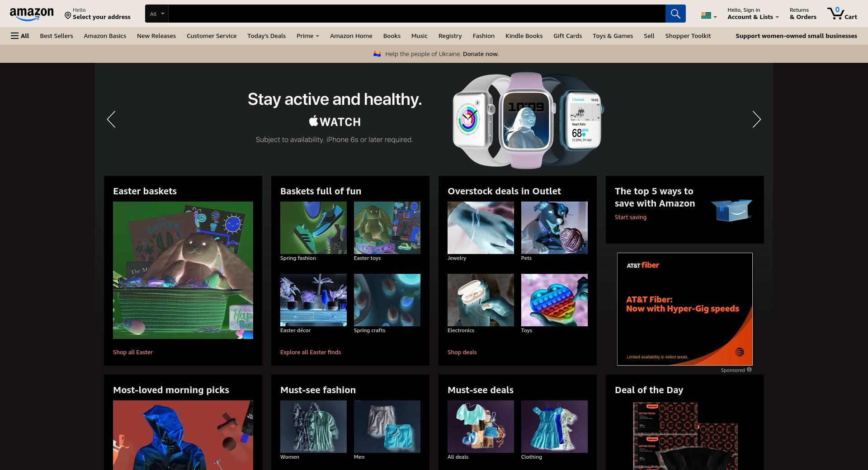This screenshot has height=470, width=868.
Task: Open Kindle Books nav item
Action: [524, 36]
